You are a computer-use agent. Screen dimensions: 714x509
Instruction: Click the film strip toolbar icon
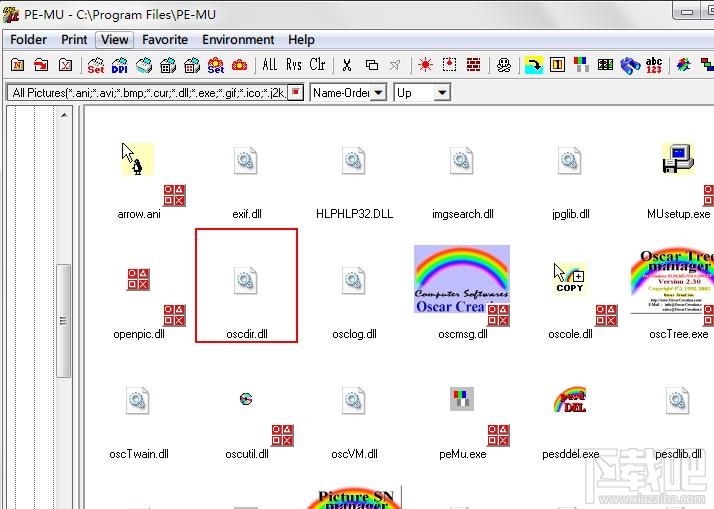tap(605, 65)
